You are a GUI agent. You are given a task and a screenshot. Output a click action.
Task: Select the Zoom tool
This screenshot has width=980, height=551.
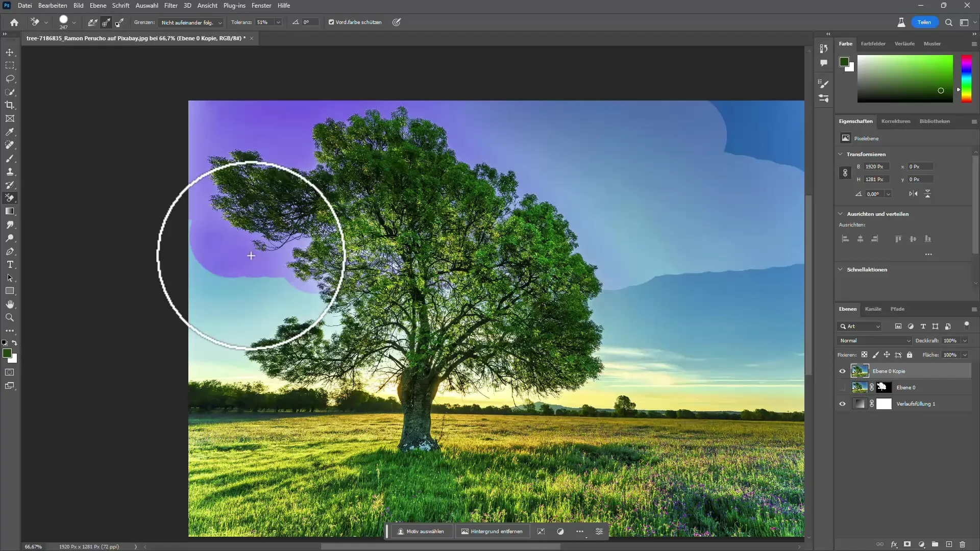pos(9,317)
